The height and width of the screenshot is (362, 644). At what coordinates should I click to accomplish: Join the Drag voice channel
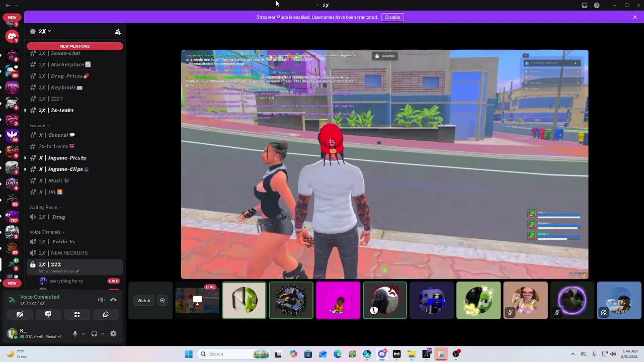[x=74, y=217]
